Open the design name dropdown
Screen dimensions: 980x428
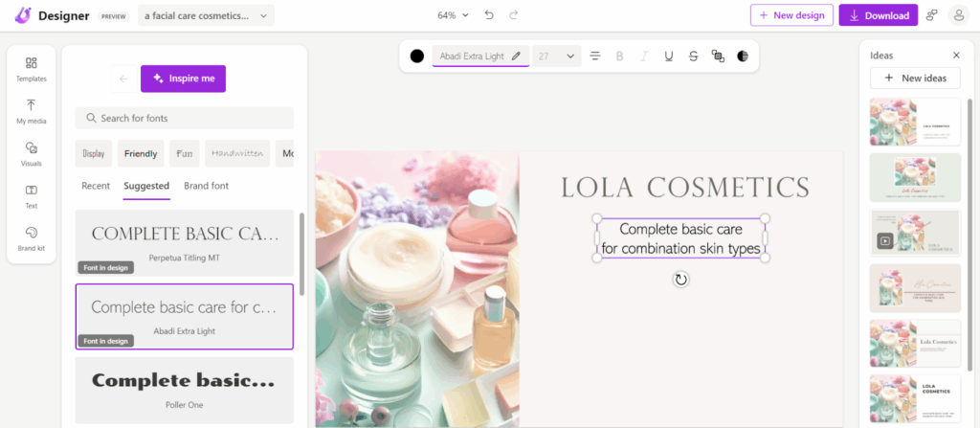tap(207, 15)
